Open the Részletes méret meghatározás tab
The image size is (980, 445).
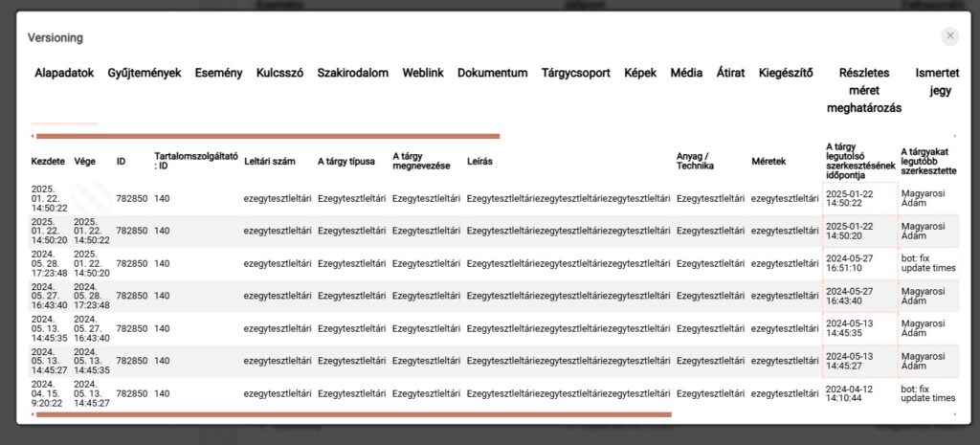pos(864,91)
